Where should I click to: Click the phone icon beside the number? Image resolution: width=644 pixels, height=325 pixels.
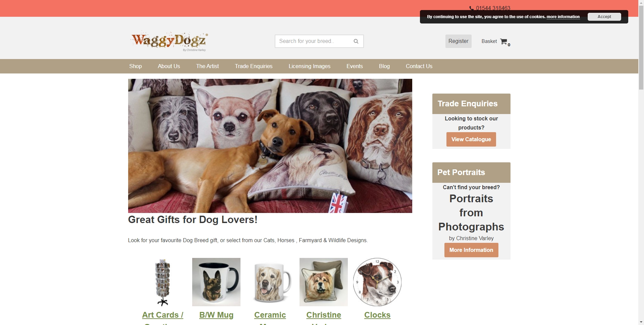pos(471,8)
